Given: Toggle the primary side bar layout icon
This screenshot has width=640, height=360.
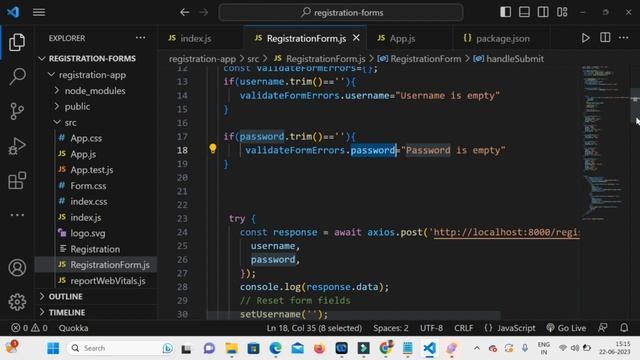Looking at the screenshot, I should (x=505, y=12).
